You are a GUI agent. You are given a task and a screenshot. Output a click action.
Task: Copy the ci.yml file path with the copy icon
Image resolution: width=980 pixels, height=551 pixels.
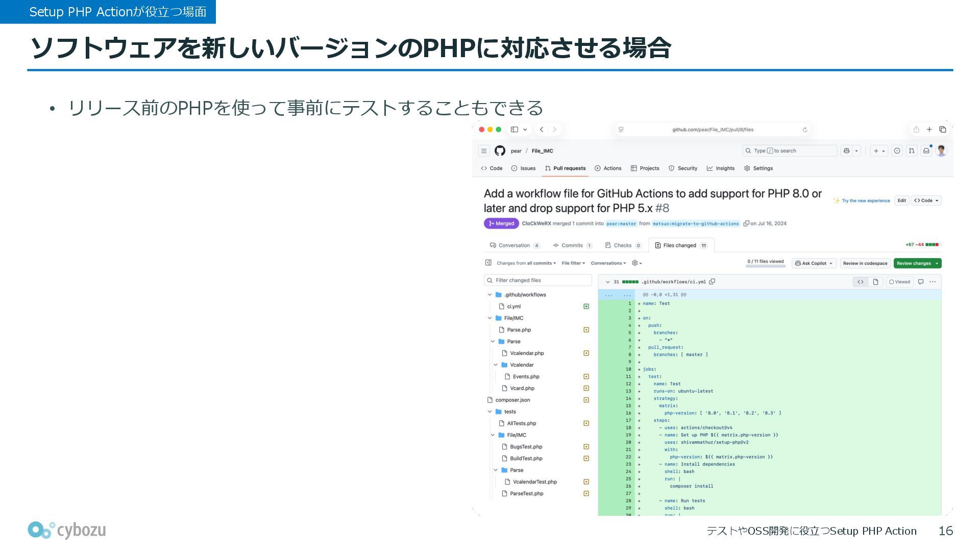(x=713, y=282)
